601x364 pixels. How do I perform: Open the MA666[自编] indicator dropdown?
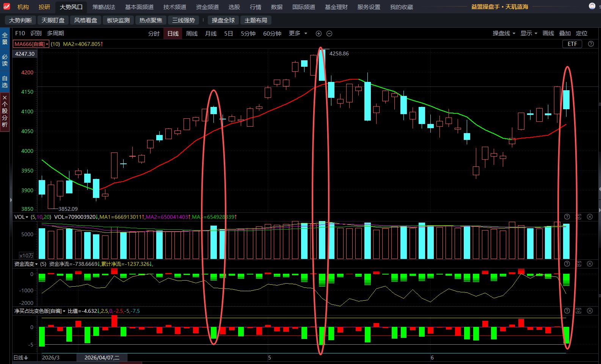(31, 44)
